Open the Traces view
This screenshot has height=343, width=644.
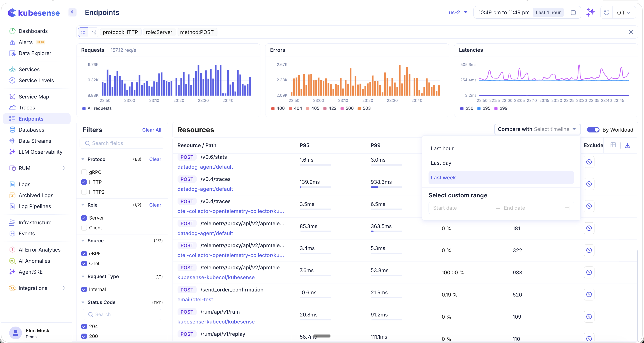27,108
